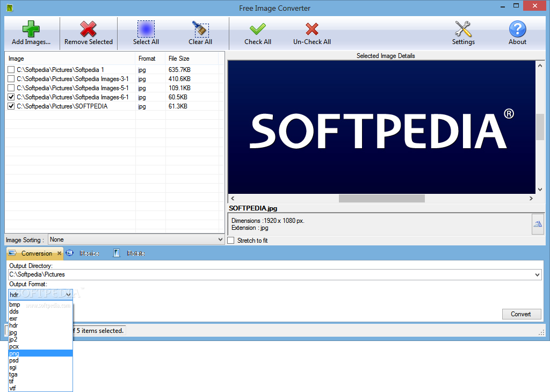550x392 pixels.
Task: Click the app icon in the title bar
Action: tap(10, 8)
